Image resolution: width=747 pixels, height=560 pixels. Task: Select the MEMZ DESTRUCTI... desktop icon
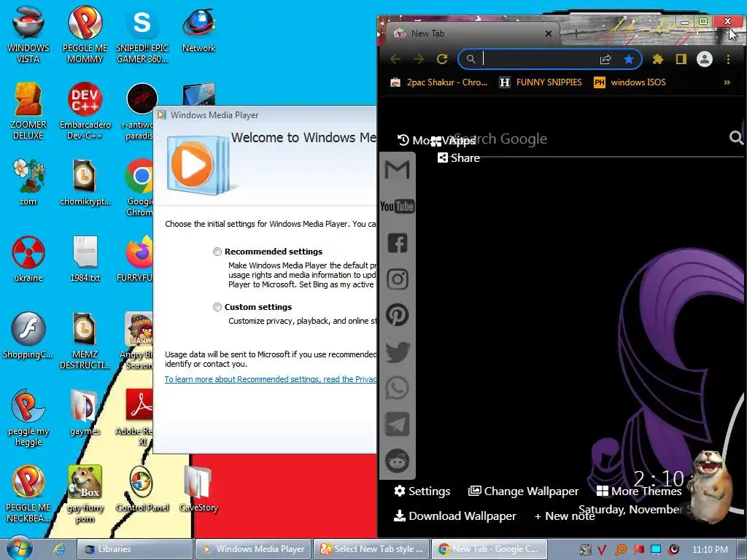coord(85,340)
